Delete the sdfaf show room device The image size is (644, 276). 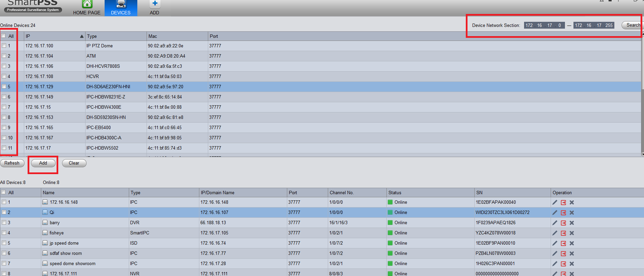coord(572,253)
